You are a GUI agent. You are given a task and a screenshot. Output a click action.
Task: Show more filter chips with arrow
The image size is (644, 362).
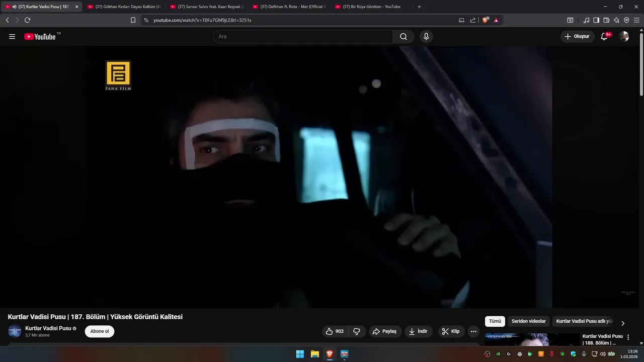623,323
